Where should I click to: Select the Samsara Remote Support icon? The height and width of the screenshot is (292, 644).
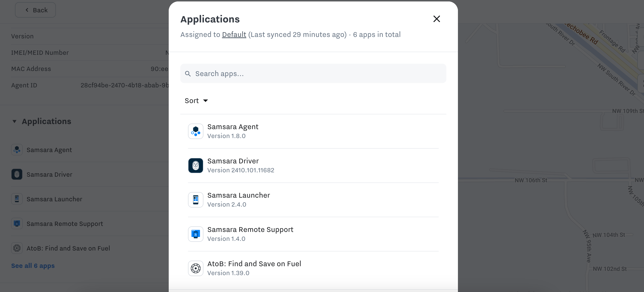point(196,234)
